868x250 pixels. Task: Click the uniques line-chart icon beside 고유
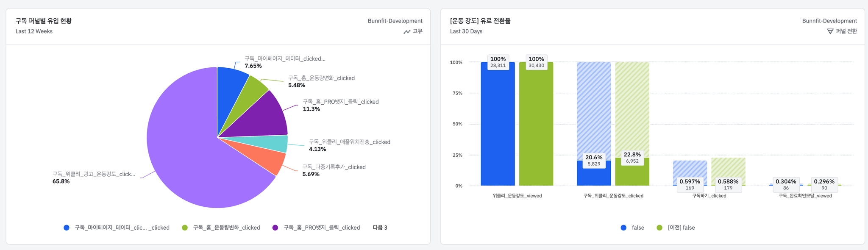[406, 32]
